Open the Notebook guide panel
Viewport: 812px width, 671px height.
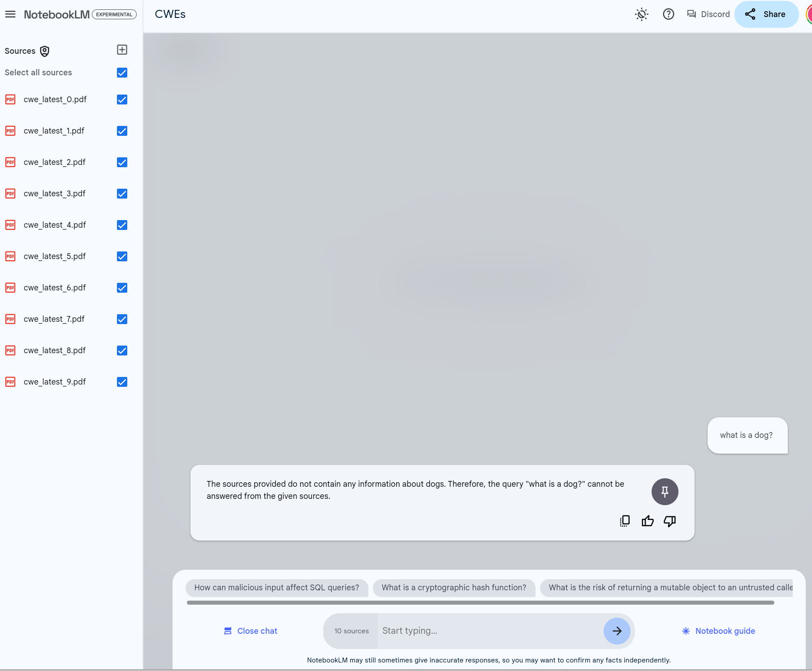click(x=718, y=631)
